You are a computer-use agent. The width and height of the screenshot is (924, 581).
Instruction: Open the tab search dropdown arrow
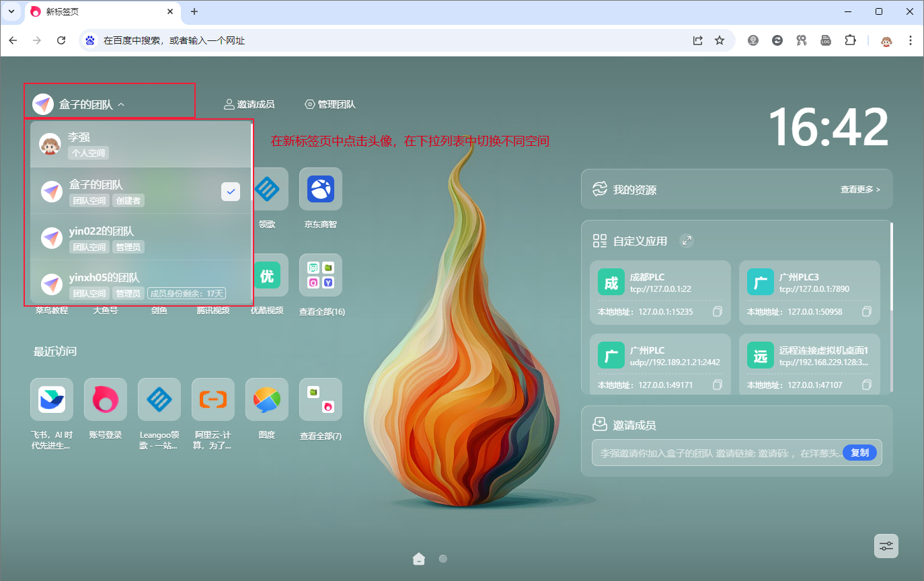click(11, 11)
